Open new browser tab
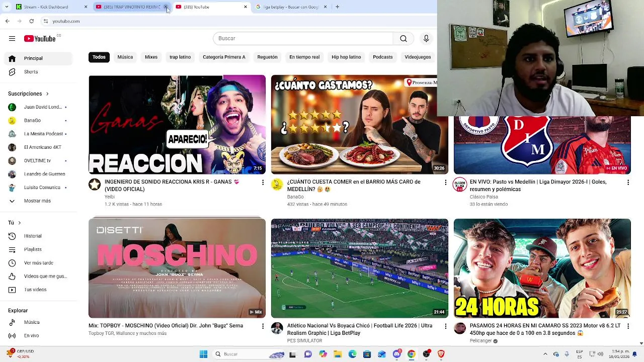Viewport: 644px width, 362px height. coord(337,7)
